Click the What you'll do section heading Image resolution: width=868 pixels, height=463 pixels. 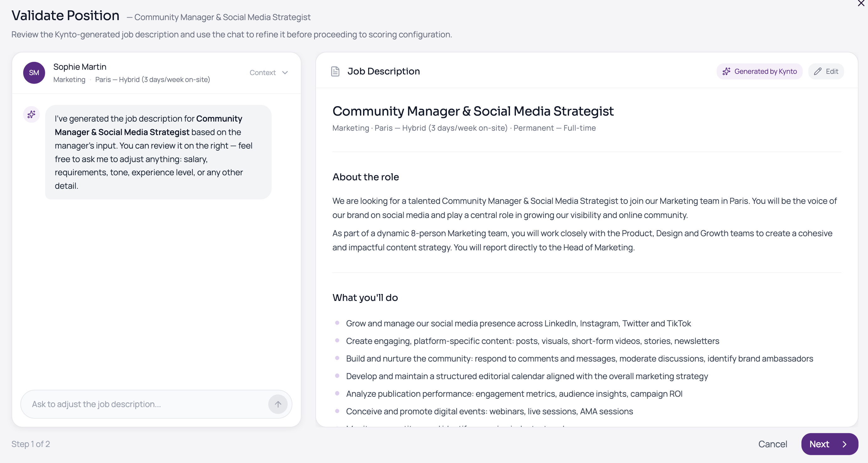point(365,297)
